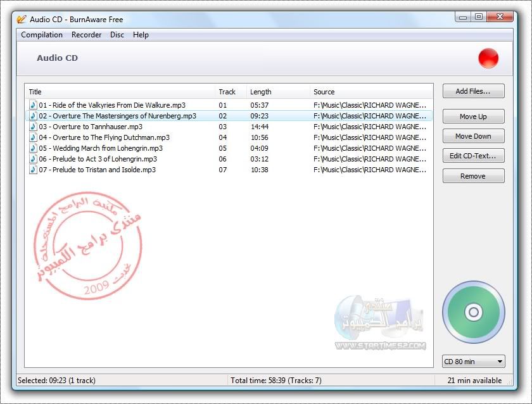Viewport: 532px width, 404px height.
Task: Click the 10:38 length value
Action: 260,170
